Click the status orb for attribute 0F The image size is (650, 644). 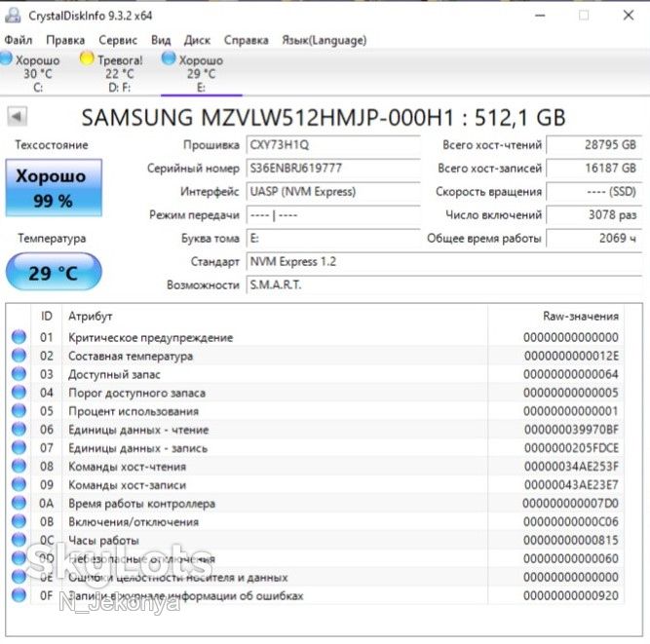coord(19,595)
